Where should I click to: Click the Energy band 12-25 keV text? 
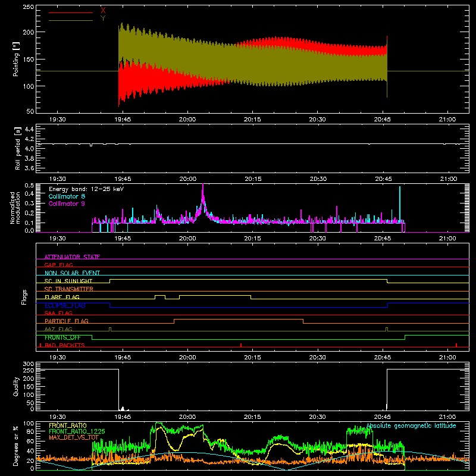(86, 189)
